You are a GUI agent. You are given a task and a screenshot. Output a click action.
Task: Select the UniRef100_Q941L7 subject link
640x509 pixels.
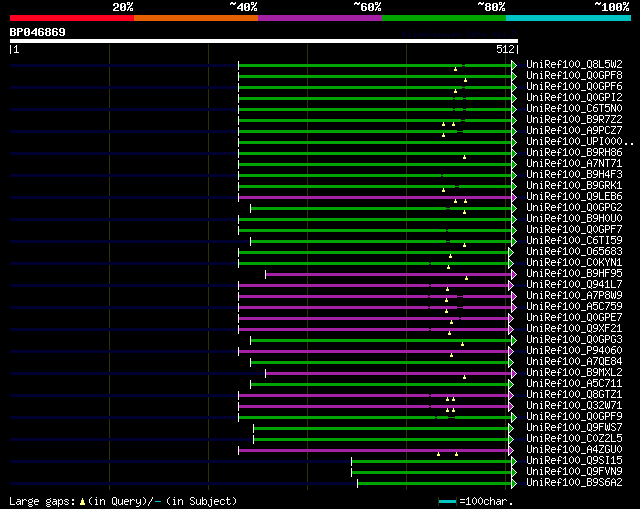(x=574, y=285)
